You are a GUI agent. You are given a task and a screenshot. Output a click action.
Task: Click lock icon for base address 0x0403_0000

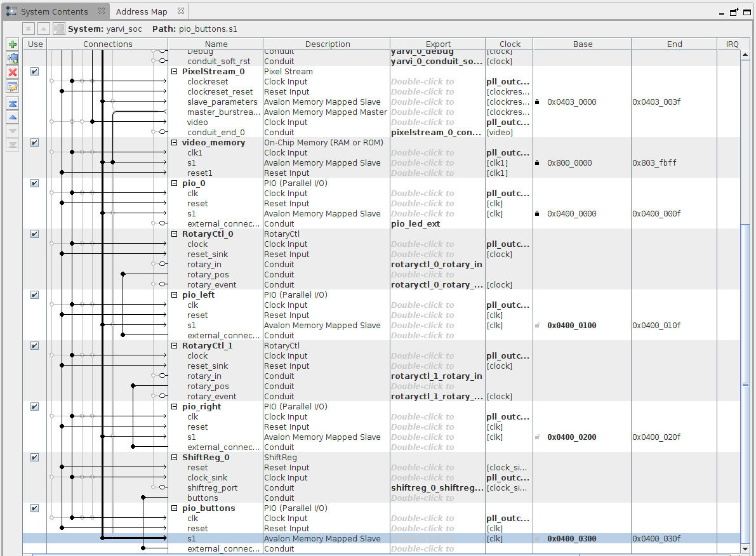click(x=537, y=102)
